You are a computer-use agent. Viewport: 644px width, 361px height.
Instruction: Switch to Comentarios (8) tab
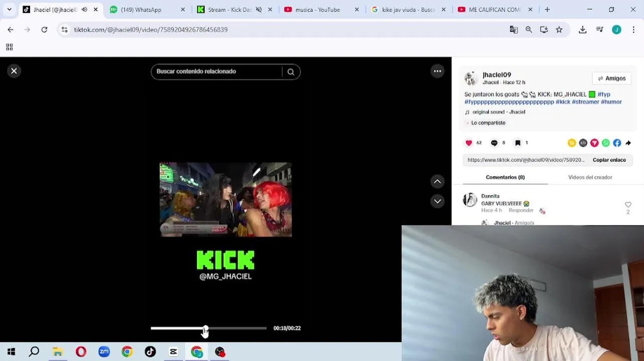[505, 177]
